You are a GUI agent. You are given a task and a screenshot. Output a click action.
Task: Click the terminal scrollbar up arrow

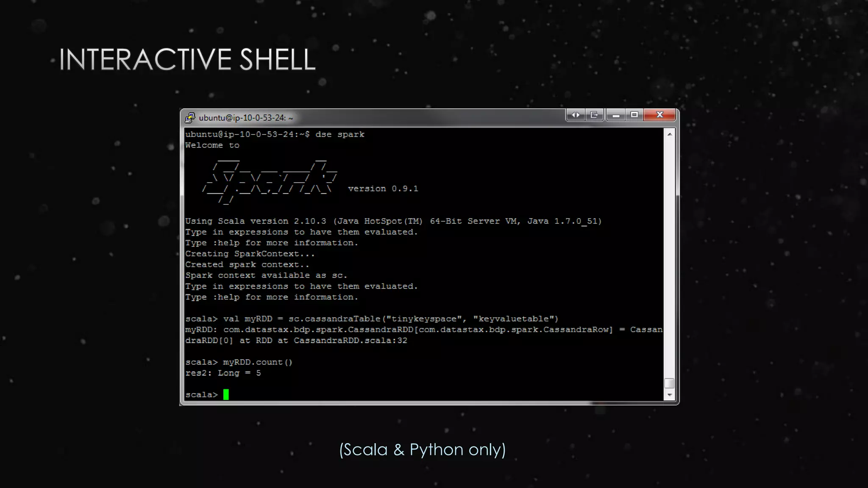coord(670,134)
